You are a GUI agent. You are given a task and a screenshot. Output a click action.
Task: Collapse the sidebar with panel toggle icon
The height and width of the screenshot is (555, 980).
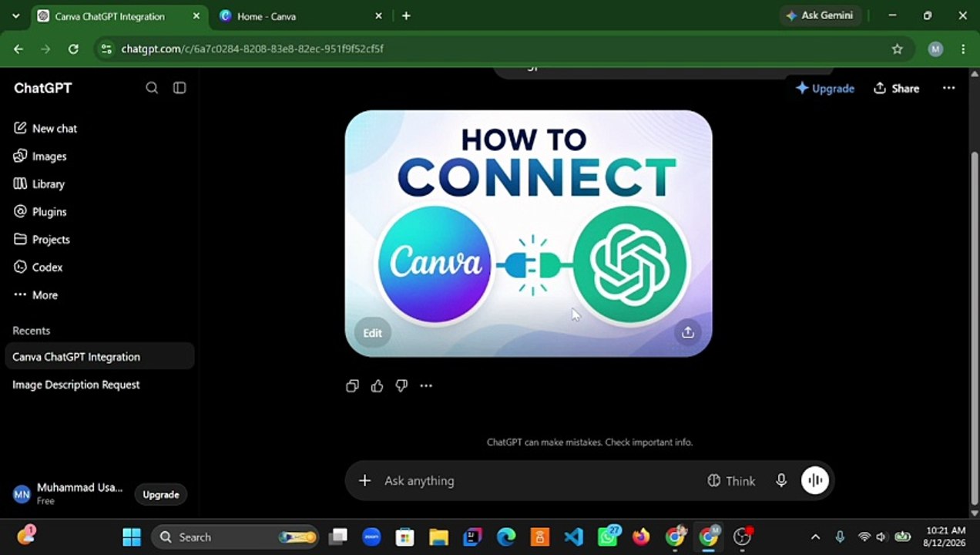click(x=180, y=88)
